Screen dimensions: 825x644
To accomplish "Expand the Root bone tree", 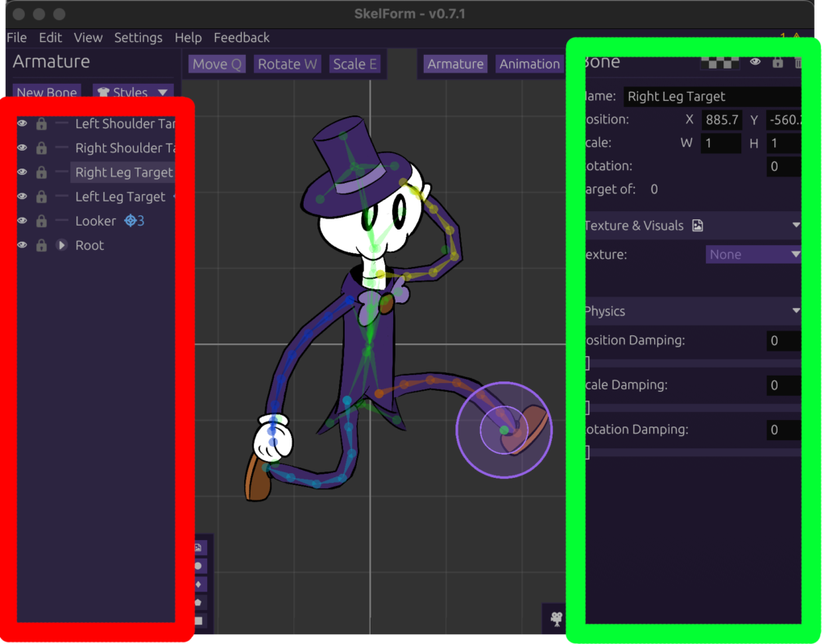I will pos(61,245).
